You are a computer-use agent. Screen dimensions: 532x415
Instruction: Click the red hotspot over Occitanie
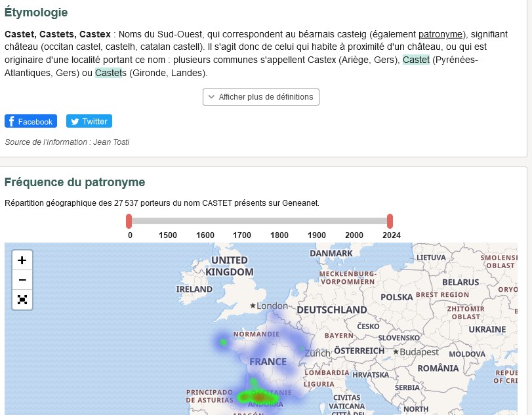(x=260, y=397)
